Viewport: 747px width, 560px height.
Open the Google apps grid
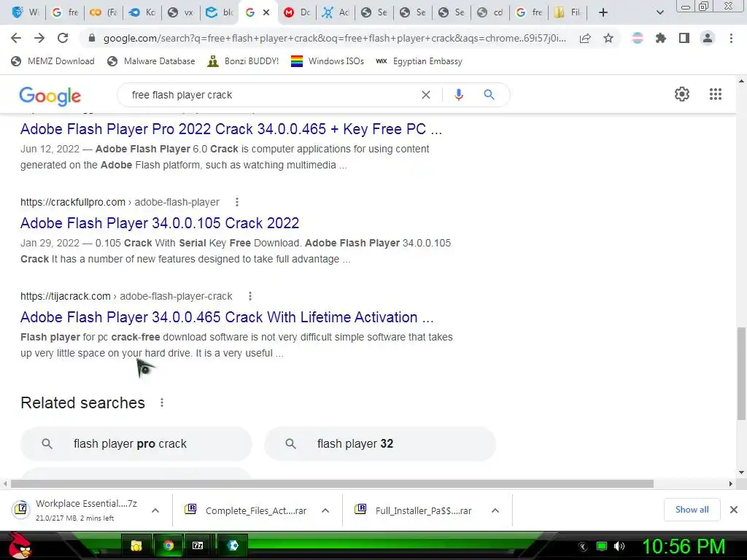point(716,94)
